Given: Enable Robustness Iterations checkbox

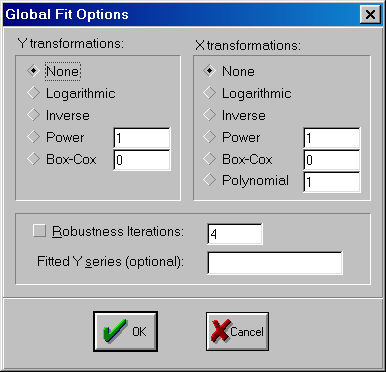Looking at the screenshot, I should 39,231.
